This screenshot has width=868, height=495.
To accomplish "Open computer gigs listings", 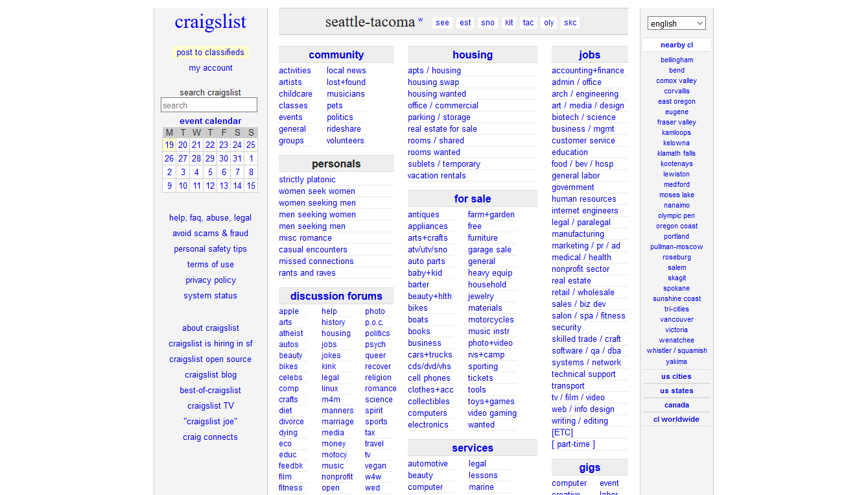I will coord(569,483).
